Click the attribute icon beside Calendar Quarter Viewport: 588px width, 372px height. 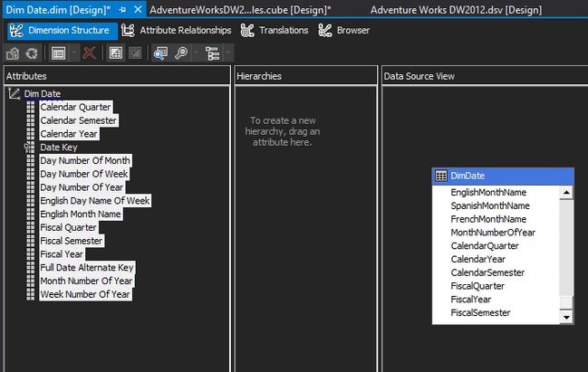[x=31, y=107]
